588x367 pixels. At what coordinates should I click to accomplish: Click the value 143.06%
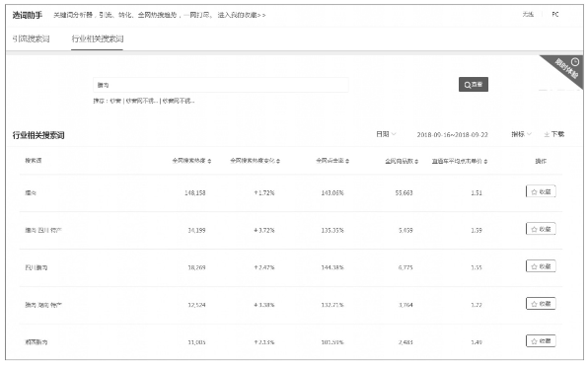(332, 193)
